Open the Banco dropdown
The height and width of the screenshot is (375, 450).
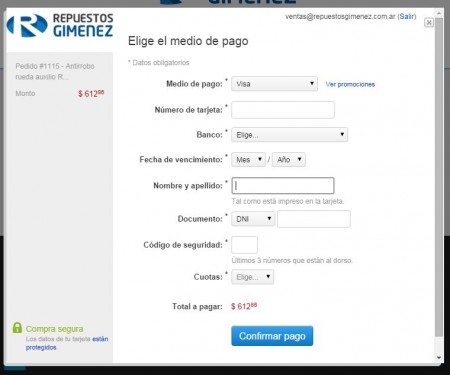pyautogui.click(x=289, y=135)
